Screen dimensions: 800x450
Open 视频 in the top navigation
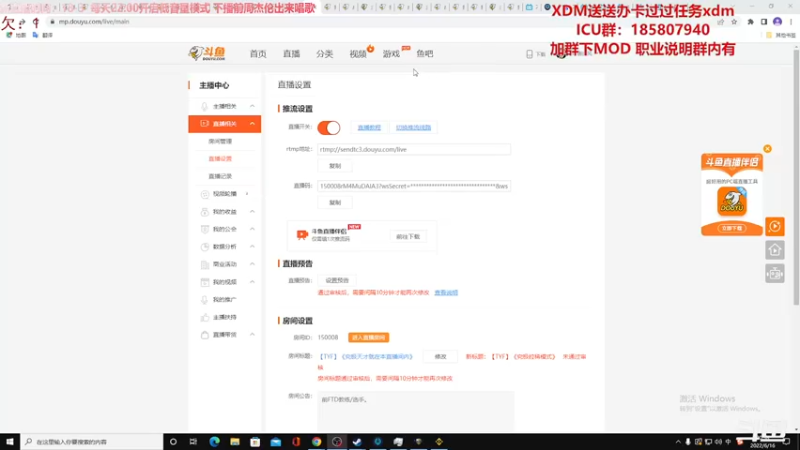point(358,54)
